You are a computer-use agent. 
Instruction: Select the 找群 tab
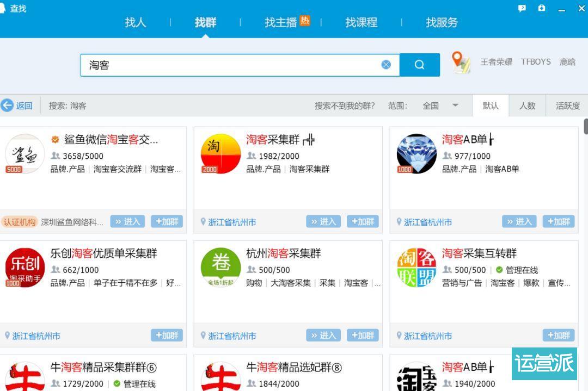pyautogui.click(x=205, y=22)
